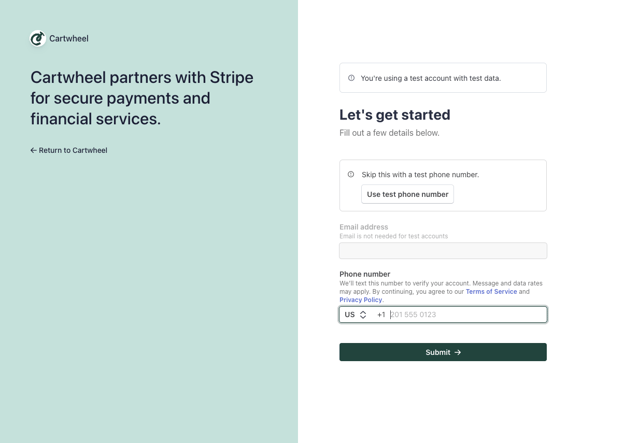Click the info icon in test account banner
Image resolution: width=624 pixels, height=443 pixels.
[351, 78]
